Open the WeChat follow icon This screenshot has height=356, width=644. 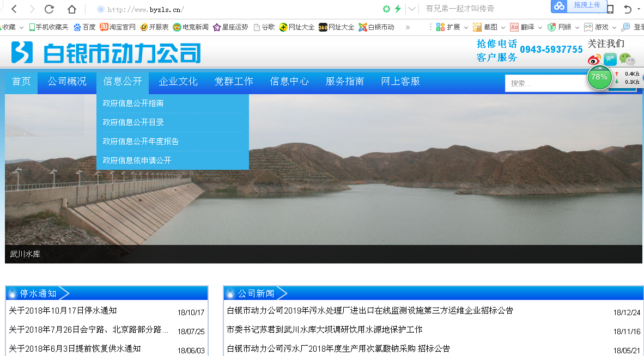627,59
